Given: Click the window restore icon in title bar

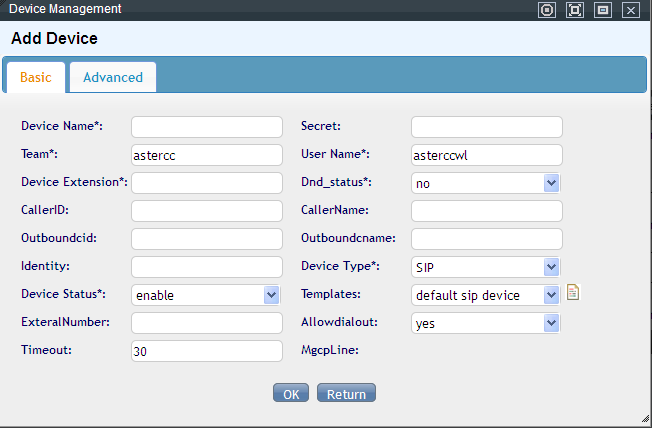Looking at the screenshot, I should (x=602, y=10).
